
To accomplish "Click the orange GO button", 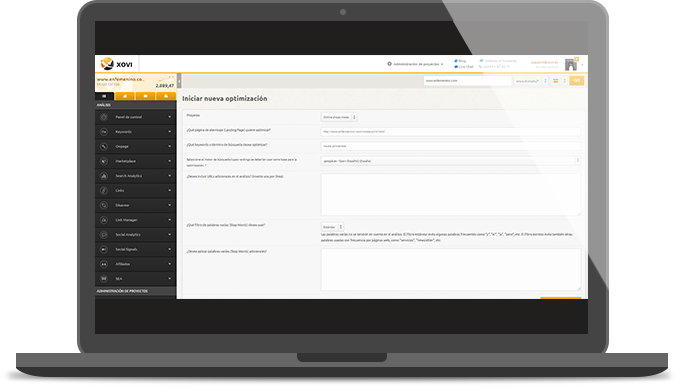I will tap(576, 80).
